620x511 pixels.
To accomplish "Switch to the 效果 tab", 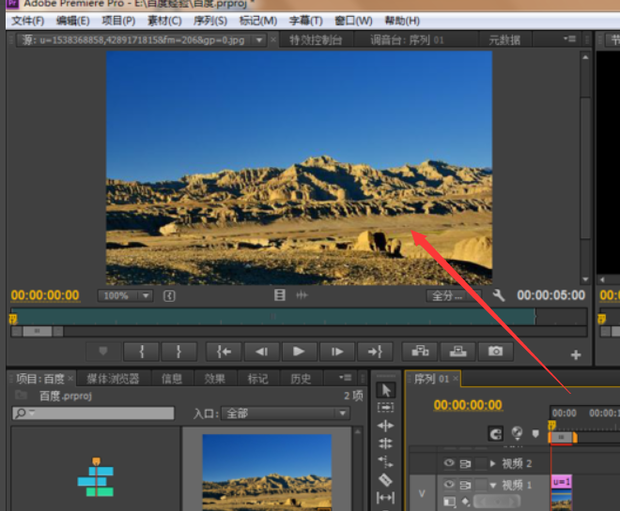I will click(215, 379).
